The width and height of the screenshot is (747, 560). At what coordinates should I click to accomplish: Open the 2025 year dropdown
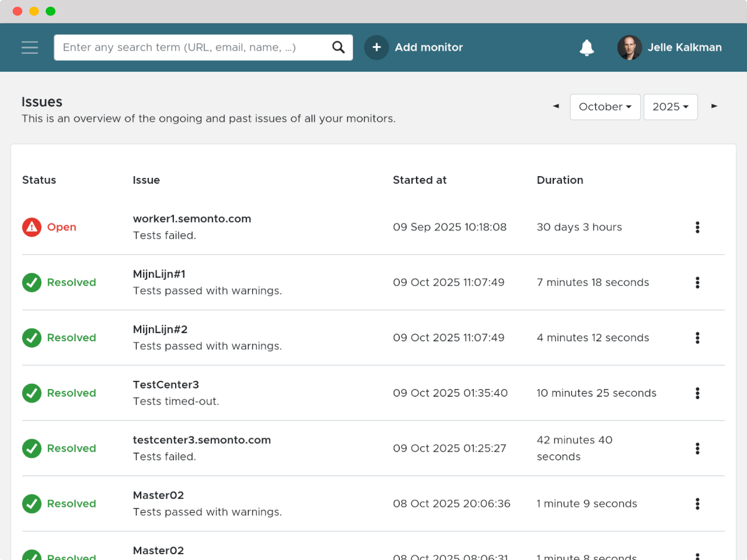(670, 107)
